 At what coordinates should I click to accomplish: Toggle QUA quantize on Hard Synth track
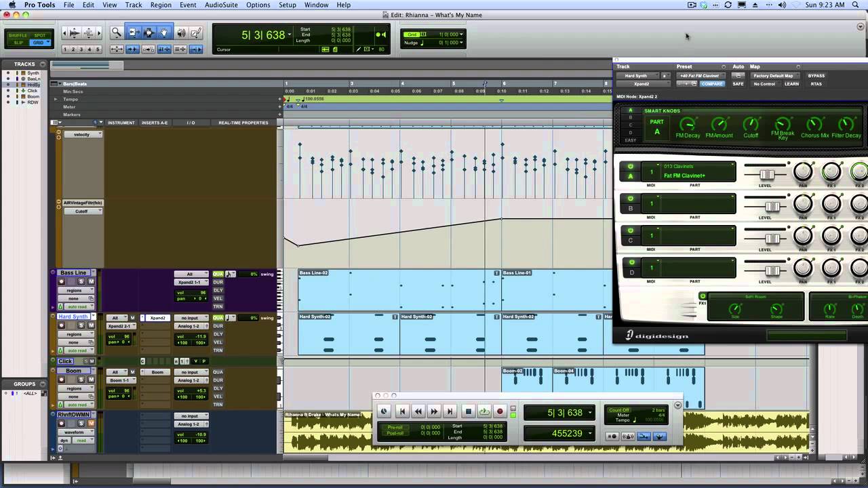pos(218,318)
